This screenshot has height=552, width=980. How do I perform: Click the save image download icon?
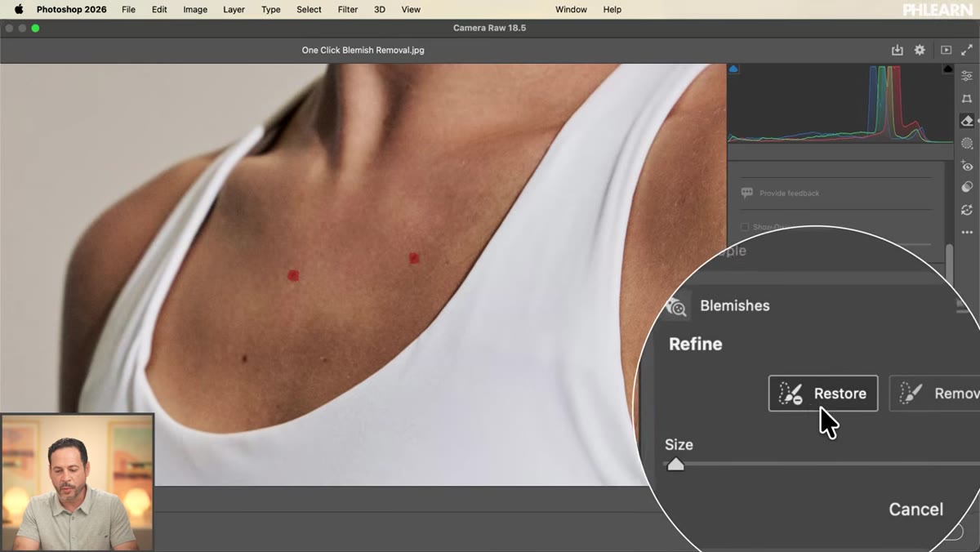898,50
